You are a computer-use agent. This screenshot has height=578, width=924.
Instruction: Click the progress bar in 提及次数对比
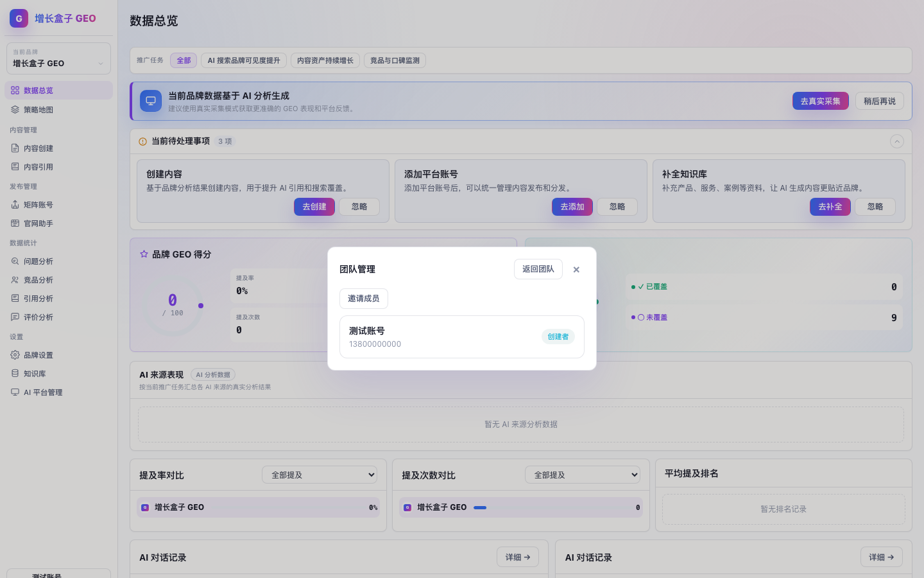tap(480, 507)
